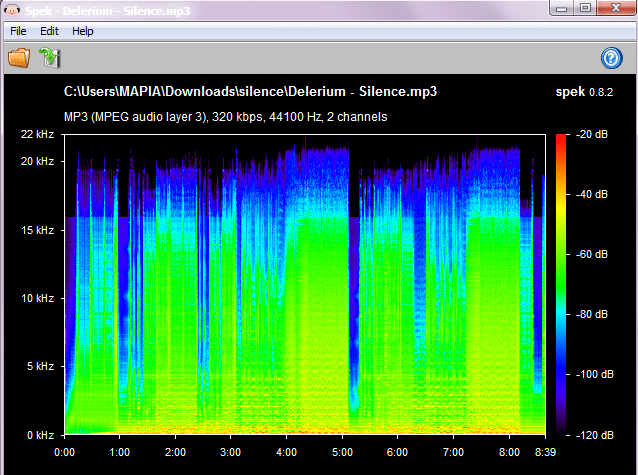
Task: Click the 4:00 time axis label
Action: (x=286, y=453)
